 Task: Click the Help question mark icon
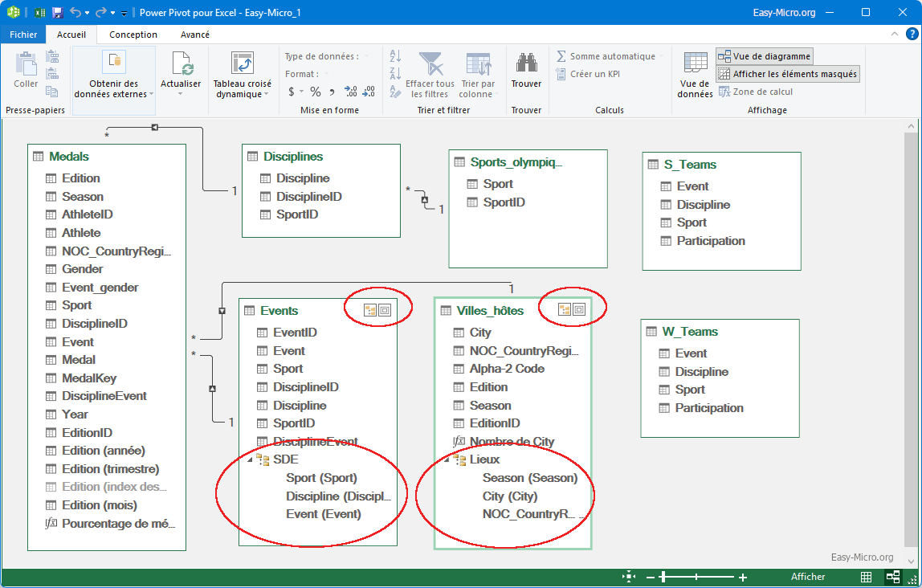click(x=912, y=34)
